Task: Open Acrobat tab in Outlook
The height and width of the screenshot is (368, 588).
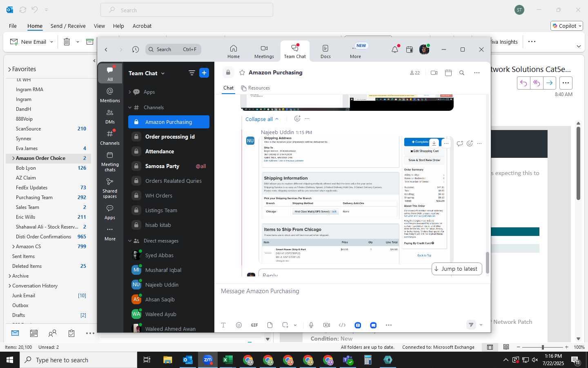Action: (x=142, y=26)
